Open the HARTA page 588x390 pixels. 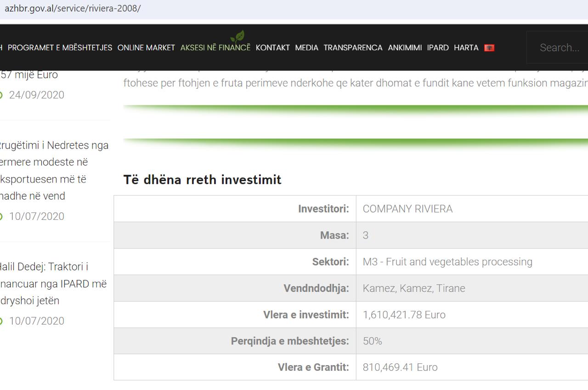click(466, 47)
